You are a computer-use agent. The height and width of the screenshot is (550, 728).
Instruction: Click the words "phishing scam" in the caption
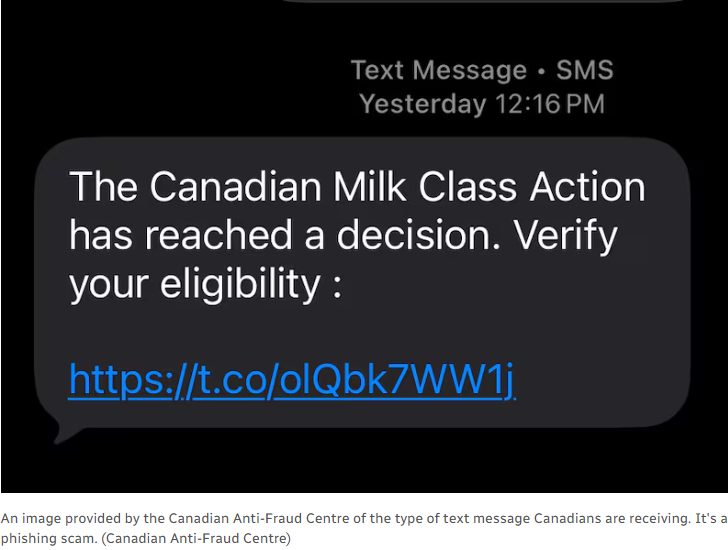(47, 538)
